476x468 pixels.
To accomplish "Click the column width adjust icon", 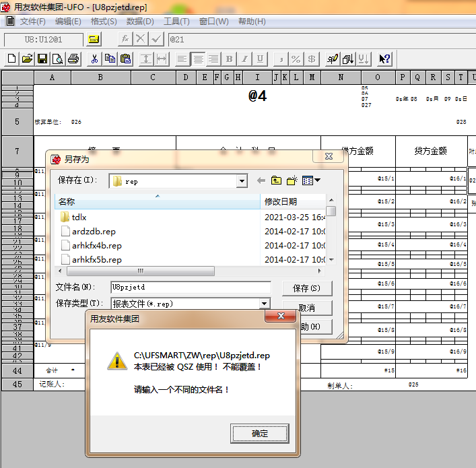I will (x=162, y=59).
